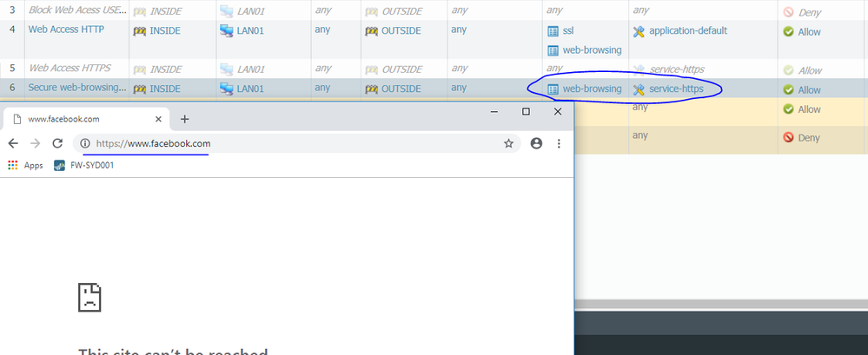Select the www.facebook.com tab
The width and height of the screenshot is (868, 355).
86,119
